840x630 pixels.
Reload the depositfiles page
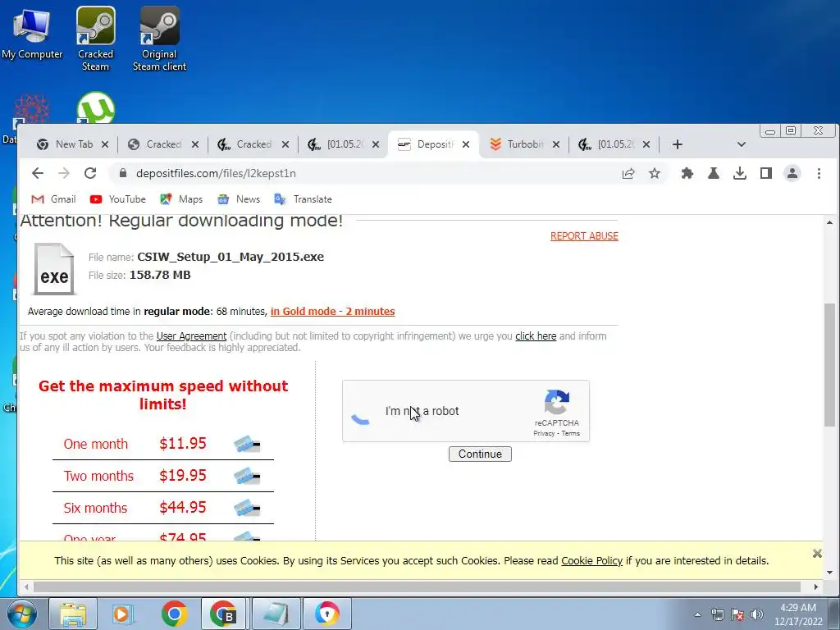(x=90, y=173)
